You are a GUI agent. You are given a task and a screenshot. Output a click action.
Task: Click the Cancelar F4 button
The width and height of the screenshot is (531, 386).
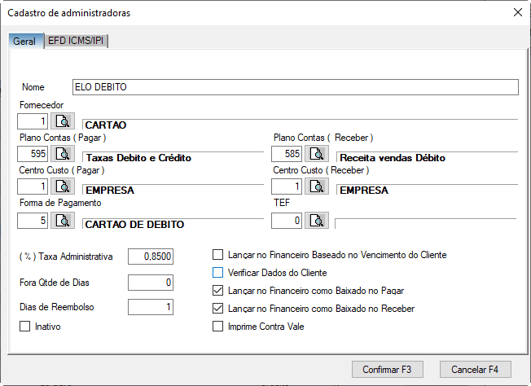[x=475, y=369]
